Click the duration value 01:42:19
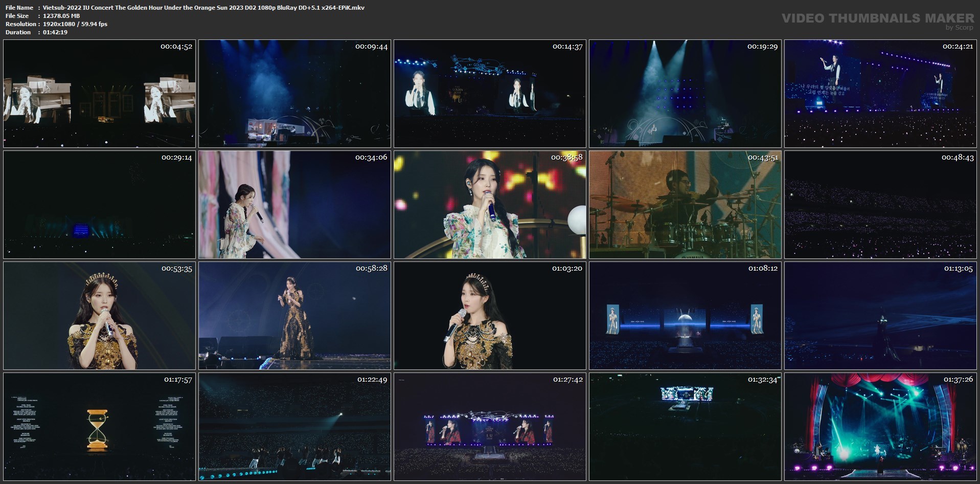 click(x=55, y=32)
